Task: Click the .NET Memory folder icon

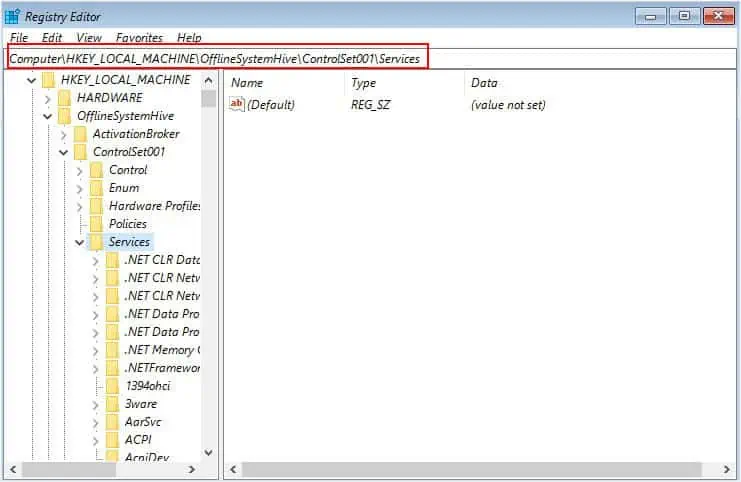Action: pos(112,350)
